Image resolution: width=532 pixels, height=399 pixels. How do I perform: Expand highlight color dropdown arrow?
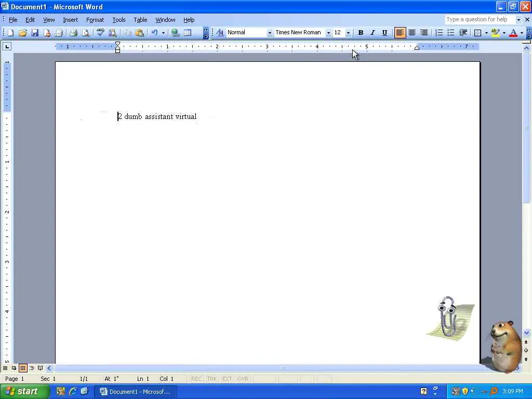point(504,33)
